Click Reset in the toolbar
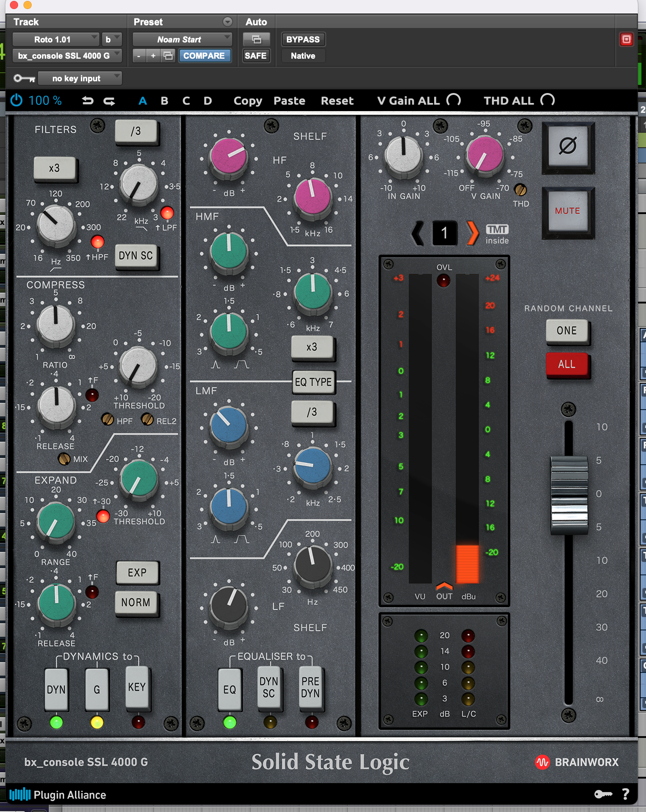 (x=337, y=101)
